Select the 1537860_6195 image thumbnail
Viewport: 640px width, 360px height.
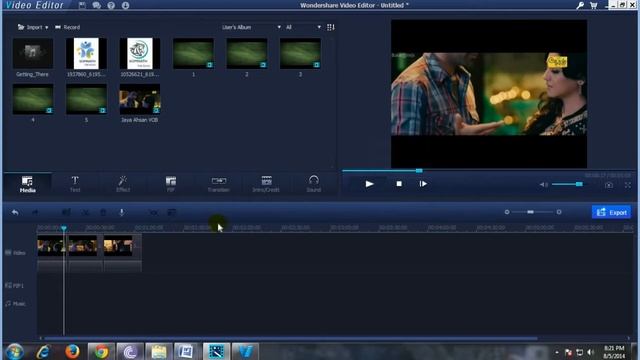86,53
